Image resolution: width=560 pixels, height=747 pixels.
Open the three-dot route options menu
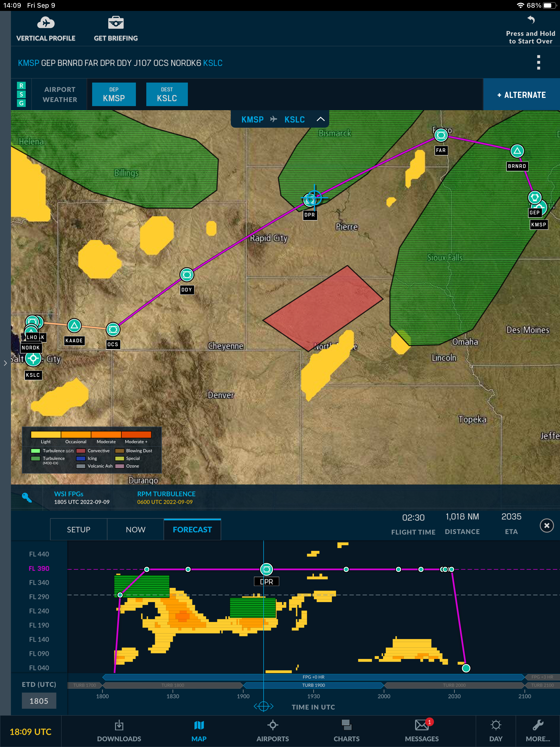click(x=538, y=62)
